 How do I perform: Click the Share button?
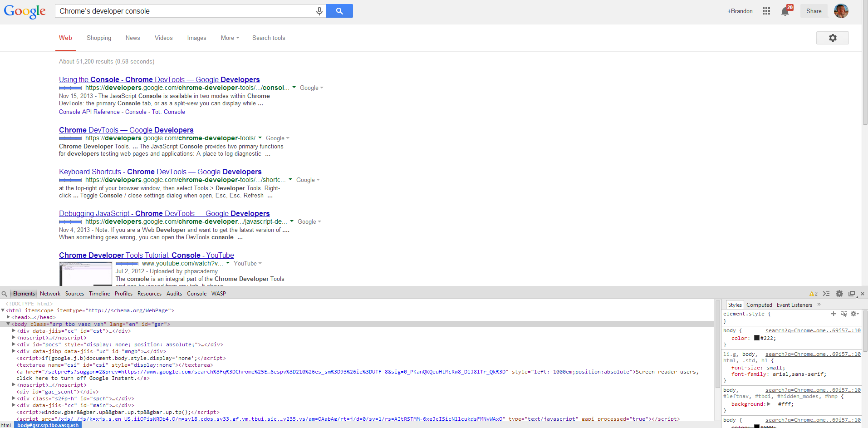tap(813, 11)
